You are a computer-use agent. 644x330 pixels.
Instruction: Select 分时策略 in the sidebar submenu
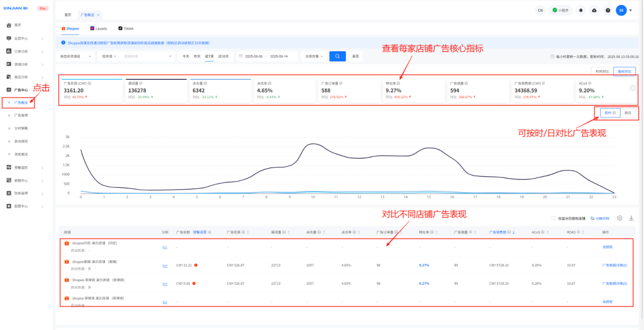tap(20, 128)
